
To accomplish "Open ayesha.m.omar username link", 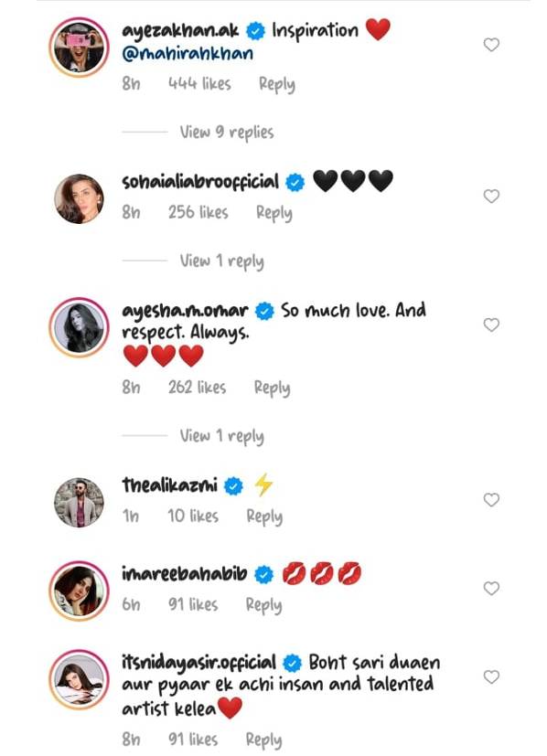I will pos(185,311).
